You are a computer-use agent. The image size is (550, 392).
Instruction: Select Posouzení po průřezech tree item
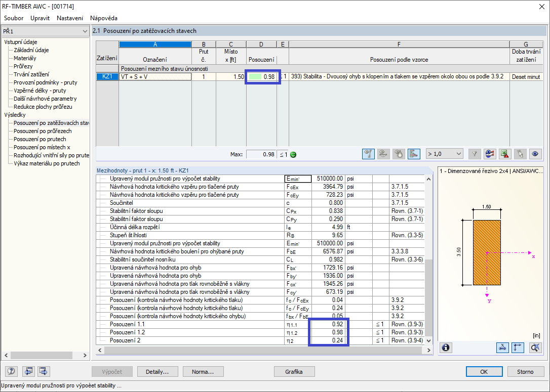point(43,131)
